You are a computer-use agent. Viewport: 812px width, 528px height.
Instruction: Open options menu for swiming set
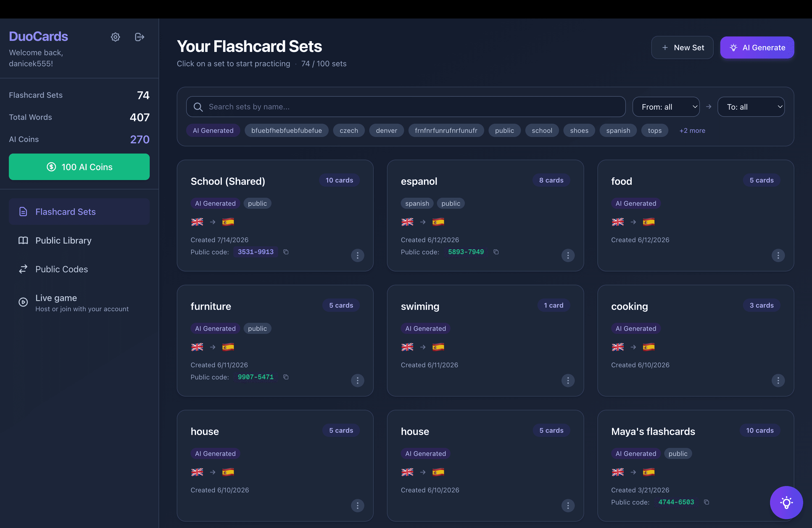coord(568,381)
